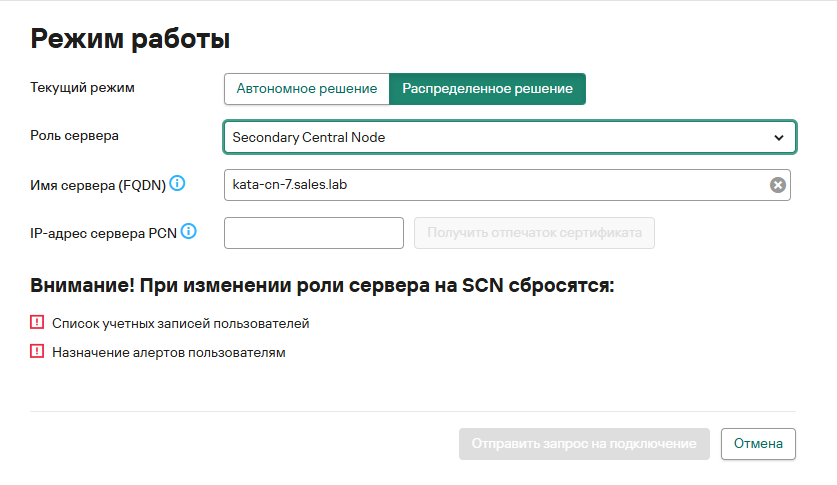
Task: Switch mode to Автономное решение
Action: [x=306, y=89]
